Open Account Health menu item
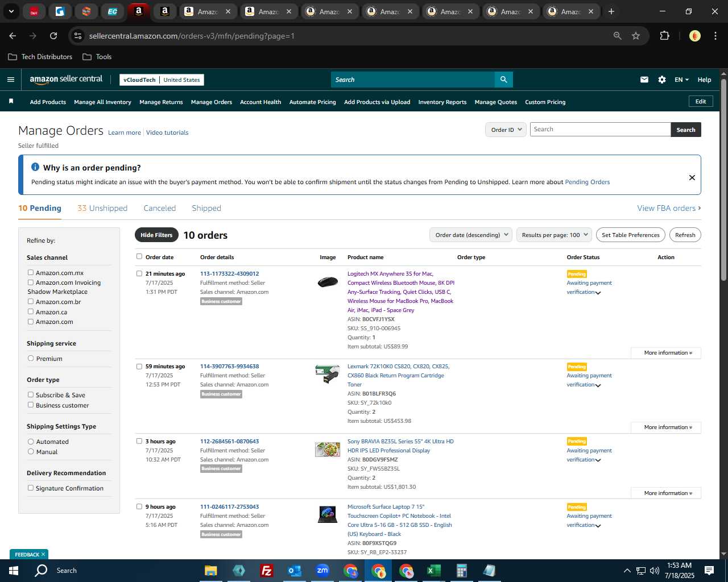The image size is (728, 582). pyautogui.click(x=260, y=102)
